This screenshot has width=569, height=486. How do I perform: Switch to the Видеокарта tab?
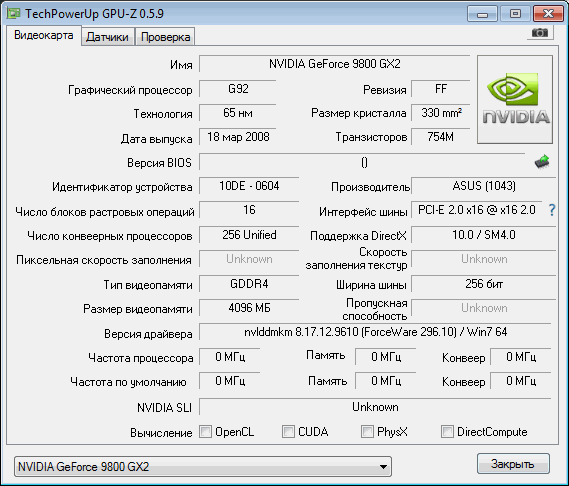pyautogui.click(x=44, y=35)
